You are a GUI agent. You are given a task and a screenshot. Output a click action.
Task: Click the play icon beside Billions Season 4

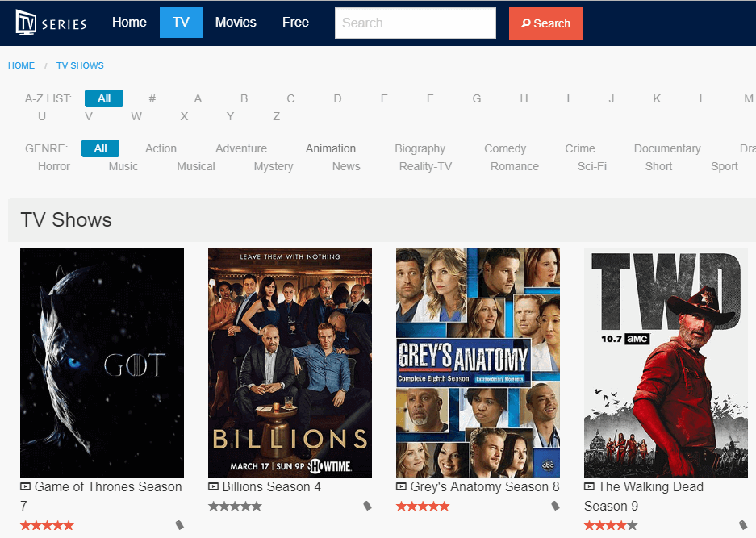(213, 487)
